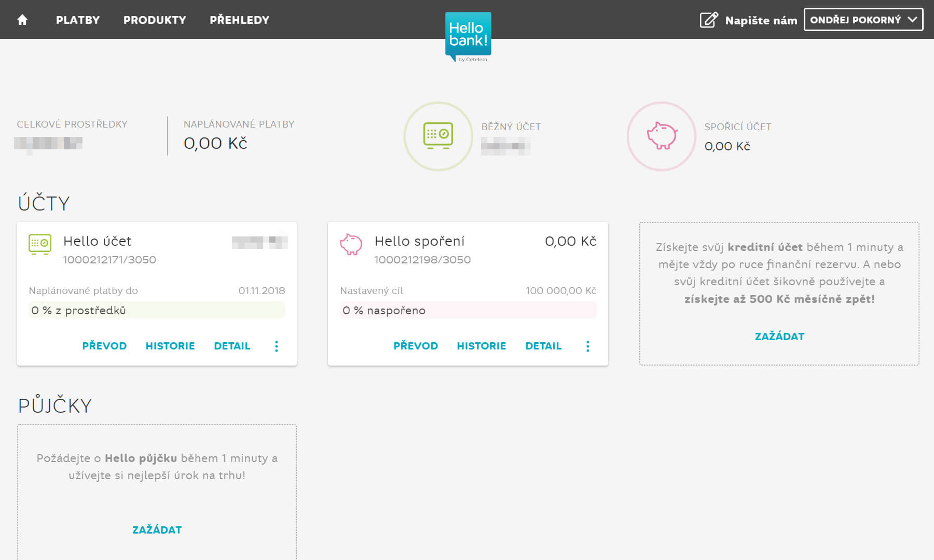Open the Produkty menu
The height and width of the screenshot is (560, 934).
[155, 20]
